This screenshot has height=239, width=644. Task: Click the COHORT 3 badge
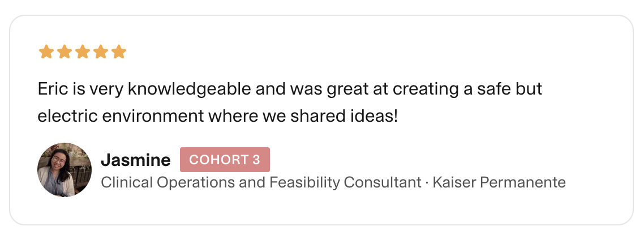coord(225,160)
